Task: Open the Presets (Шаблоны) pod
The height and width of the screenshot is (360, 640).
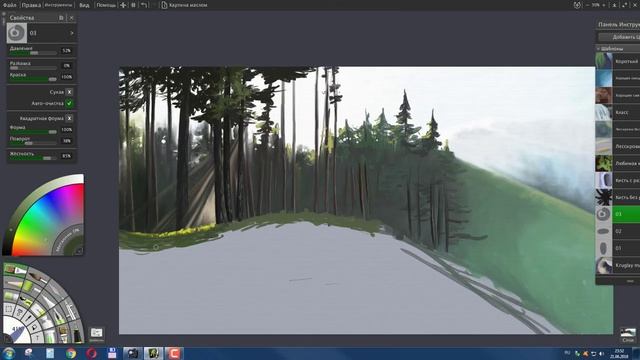Action: click(x=97, y=334)
